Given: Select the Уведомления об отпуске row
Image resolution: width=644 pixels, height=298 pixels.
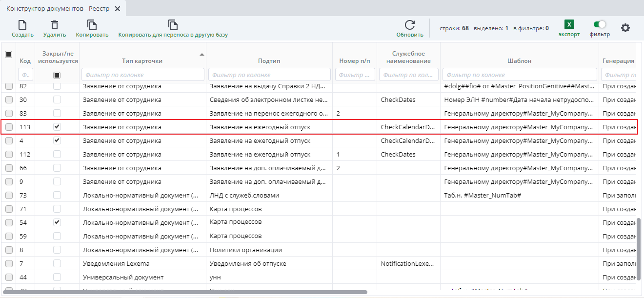Looking at the screenshot, I should point(247,263).
